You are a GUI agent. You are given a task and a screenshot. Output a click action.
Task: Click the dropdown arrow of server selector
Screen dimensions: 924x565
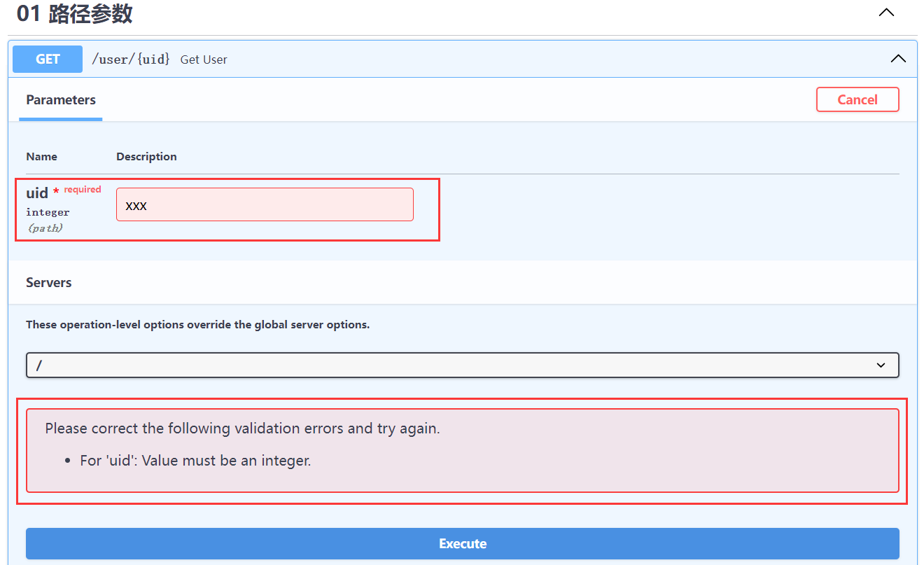pos(881,365)
